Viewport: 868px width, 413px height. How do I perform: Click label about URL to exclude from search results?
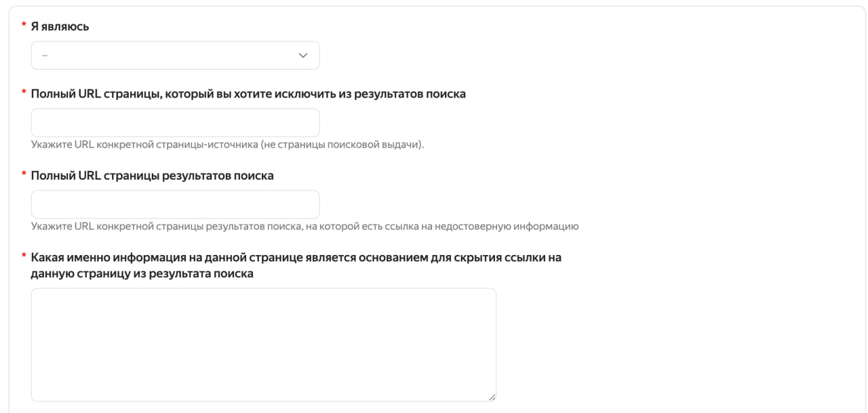[248, 94]
